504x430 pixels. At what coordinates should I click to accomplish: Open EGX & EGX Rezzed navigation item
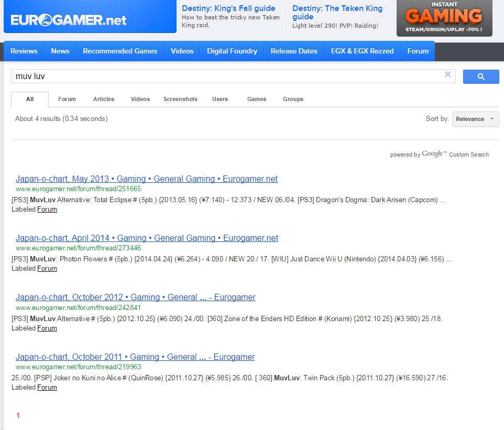point(363,51)
